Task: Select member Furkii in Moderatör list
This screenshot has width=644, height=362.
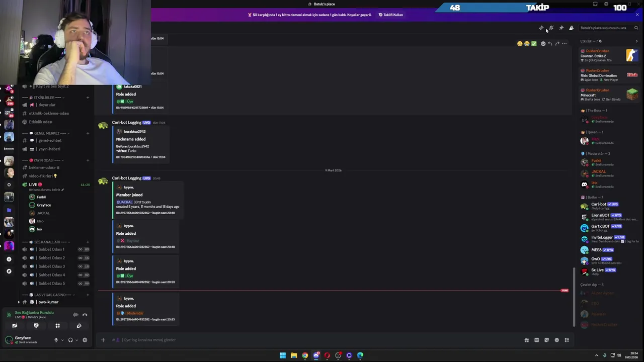Action: (x=609, y=162)
